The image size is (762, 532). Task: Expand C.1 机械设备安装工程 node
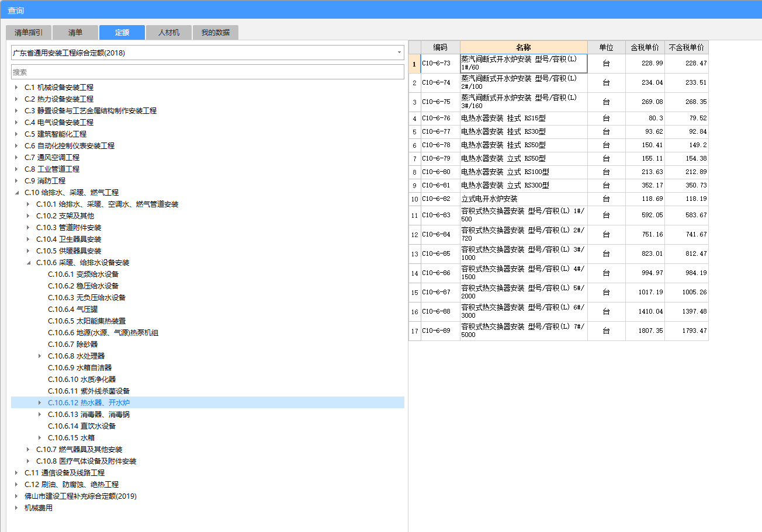coord(16,88)
